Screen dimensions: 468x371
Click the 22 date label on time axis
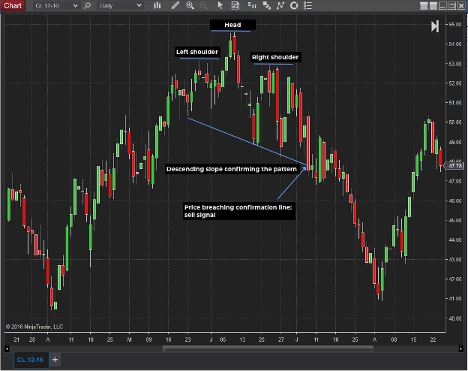click(x=433, y=340)
